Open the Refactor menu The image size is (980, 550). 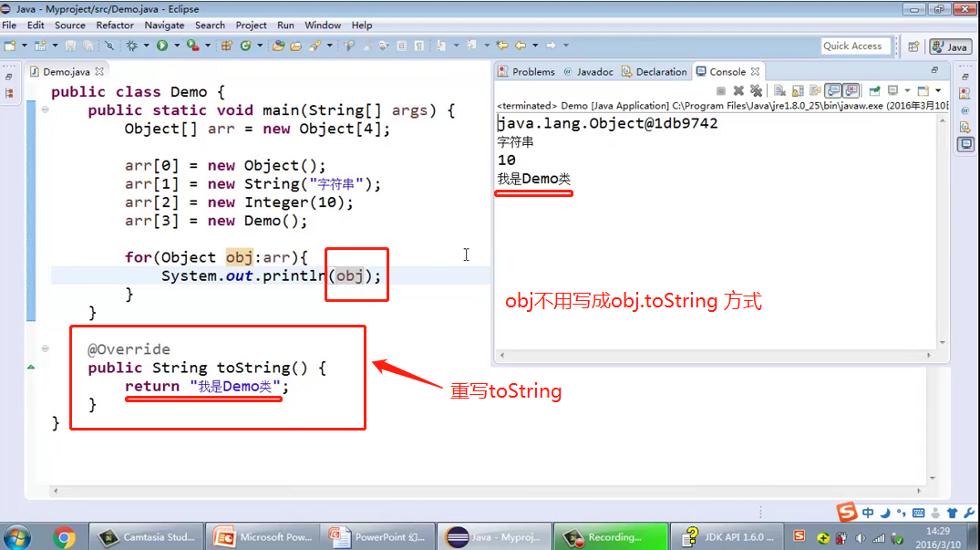pos(115,25)
